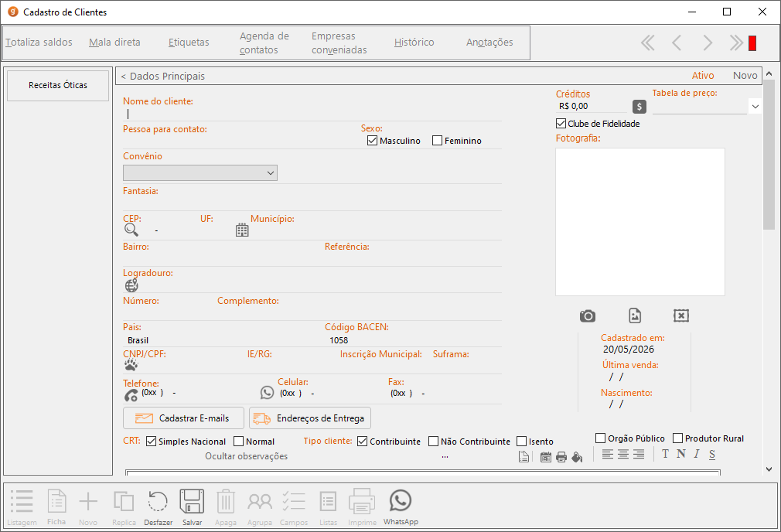The image size is (781, 532).
Task: Click the calendar icon in observations toolbar
Action: (x=546, y=457)
